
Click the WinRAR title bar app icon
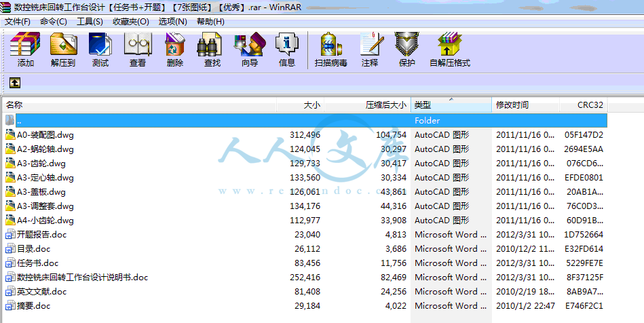[x=5, y=7]
